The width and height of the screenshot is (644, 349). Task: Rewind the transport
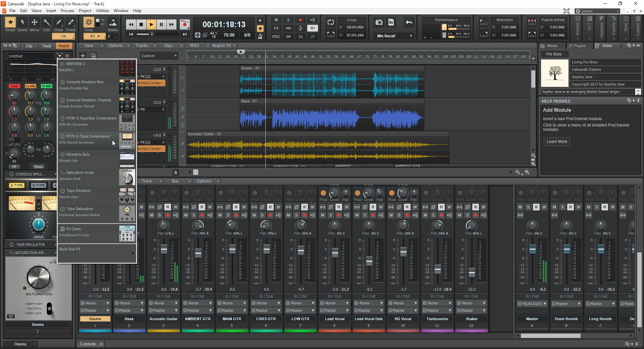tap(131, 24)
